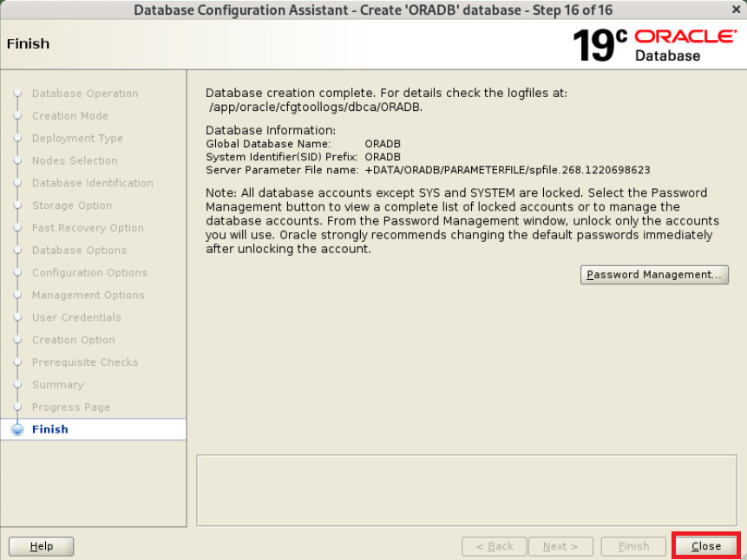Select the Progress Page step
747x560 pixels.
[71, 407]
